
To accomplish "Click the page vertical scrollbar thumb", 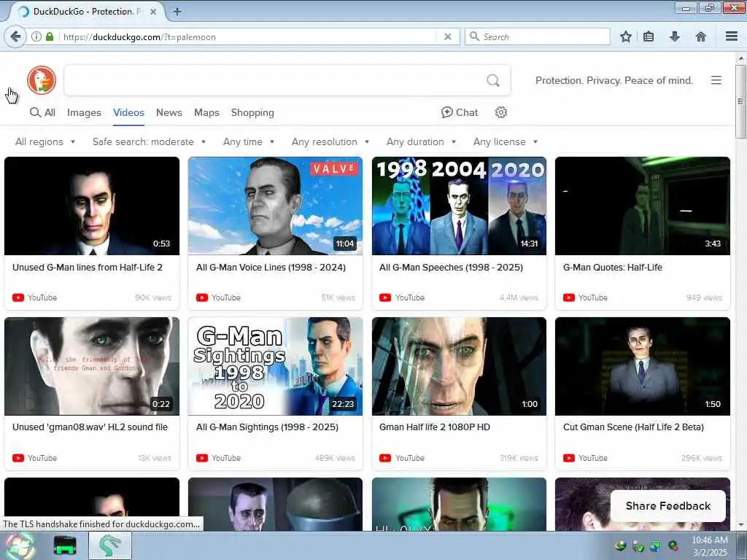I will (x=740, y=101).
